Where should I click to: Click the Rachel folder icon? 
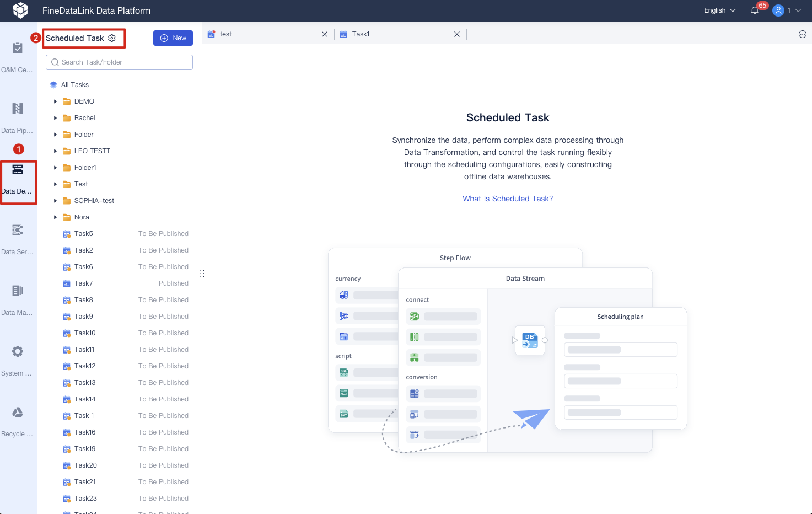(67, 118)
